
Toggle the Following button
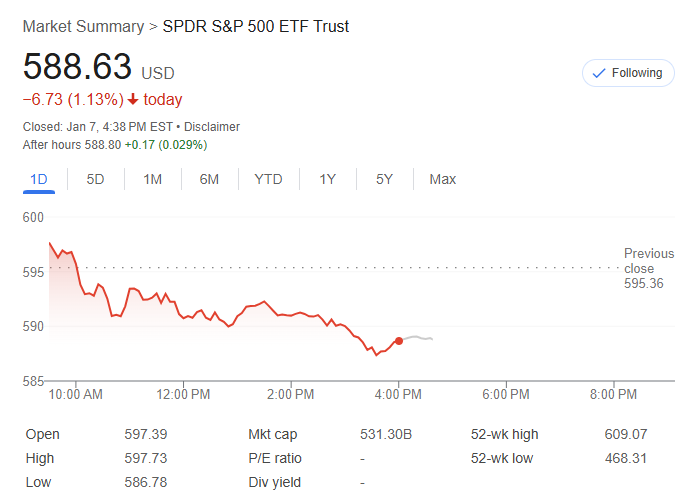pos(628,73)
